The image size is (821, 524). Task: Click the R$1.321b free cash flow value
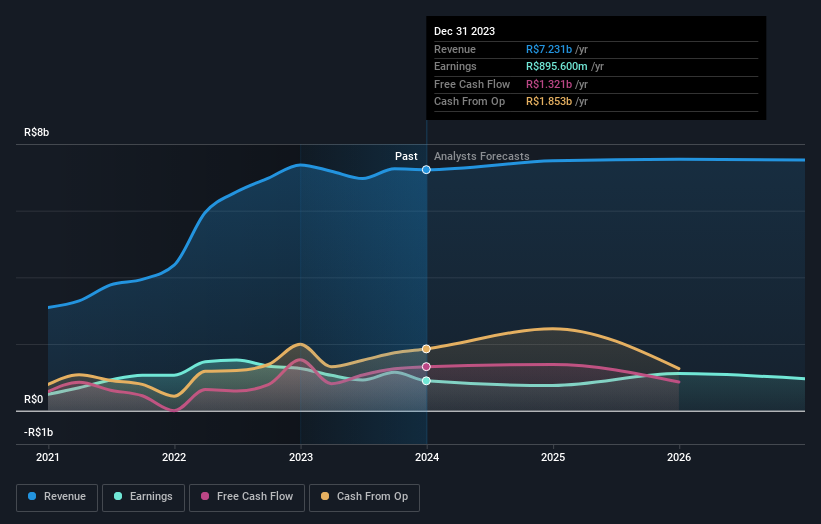click(x=549, y=84)
